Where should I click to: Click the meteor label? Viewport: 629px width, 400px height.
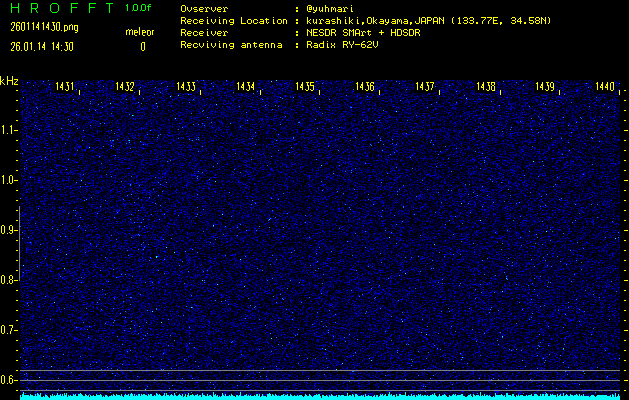pos(139,32)
